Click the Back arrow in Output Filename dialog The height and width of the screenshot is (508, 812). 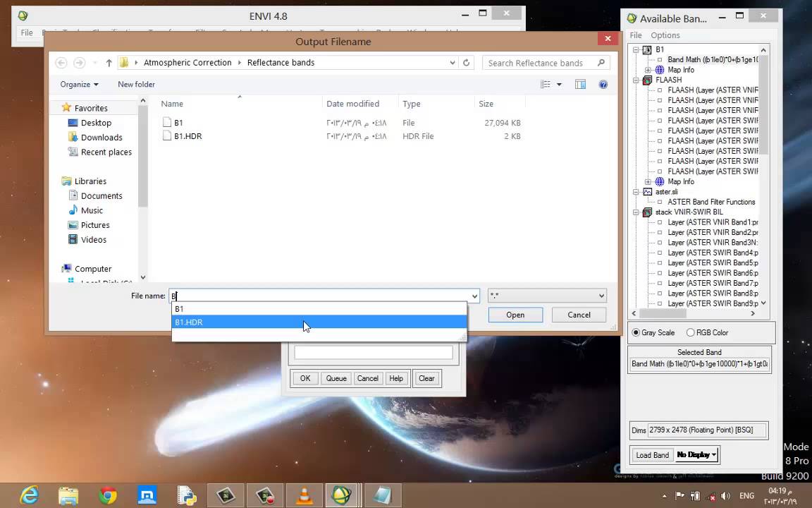[61, 63]
